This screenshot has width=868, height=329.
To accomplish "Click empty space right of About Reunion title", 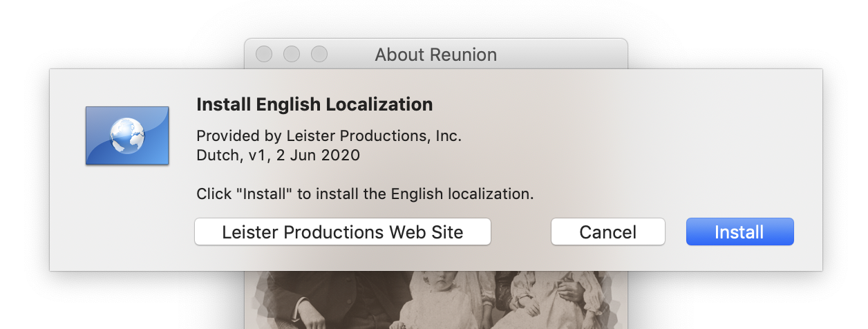I will point(560,54).
